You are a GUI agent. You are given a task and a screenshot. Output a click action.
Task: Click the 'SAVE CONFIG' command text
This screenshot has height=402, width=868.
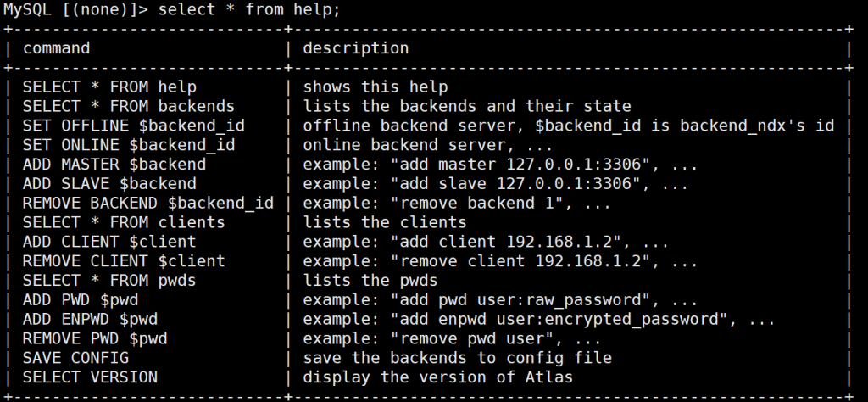[x=76, y=357]
